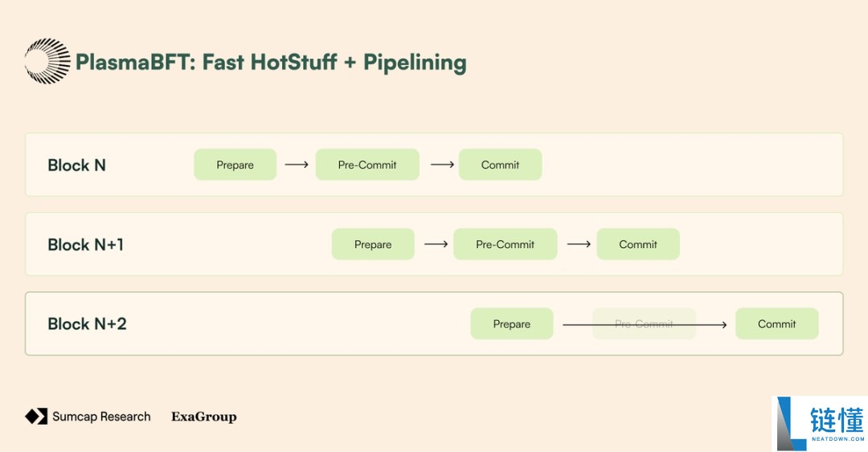Select the Prepare box in Block N row

coord(235,165)
